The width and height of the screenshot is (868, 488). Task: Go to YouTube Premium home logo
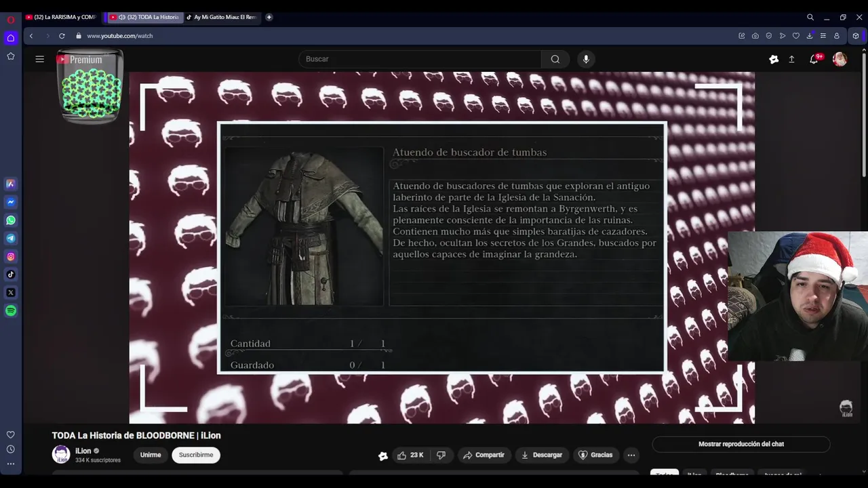[79, 60]
